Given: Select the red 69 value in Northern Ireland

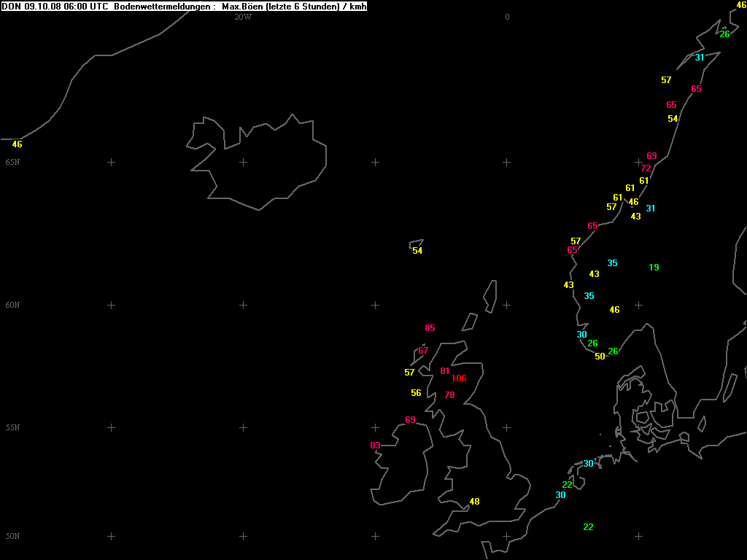Looking at the screenshot, I should pos(410,420).
